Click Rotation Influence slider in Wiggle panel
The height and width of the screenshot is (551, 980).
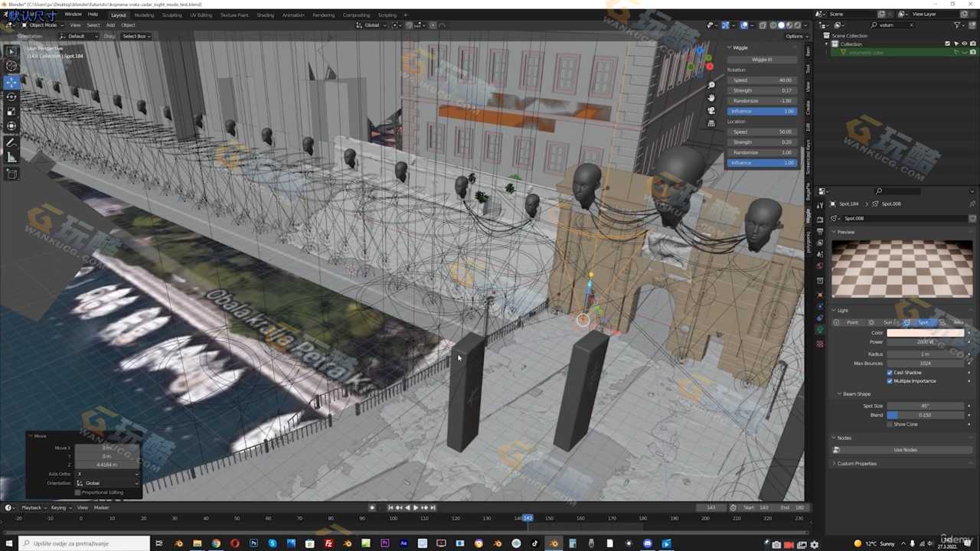point(762,111)
